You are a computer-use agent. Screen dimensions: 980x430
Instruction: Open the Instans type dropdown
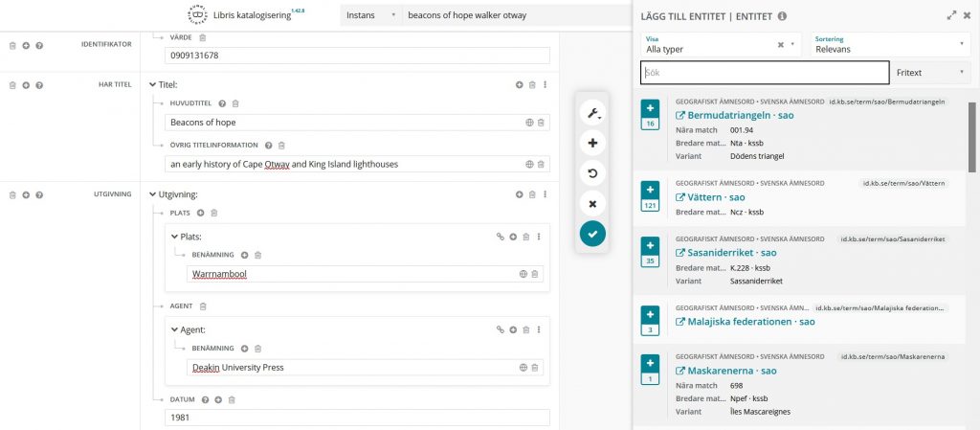coord(368,15)
